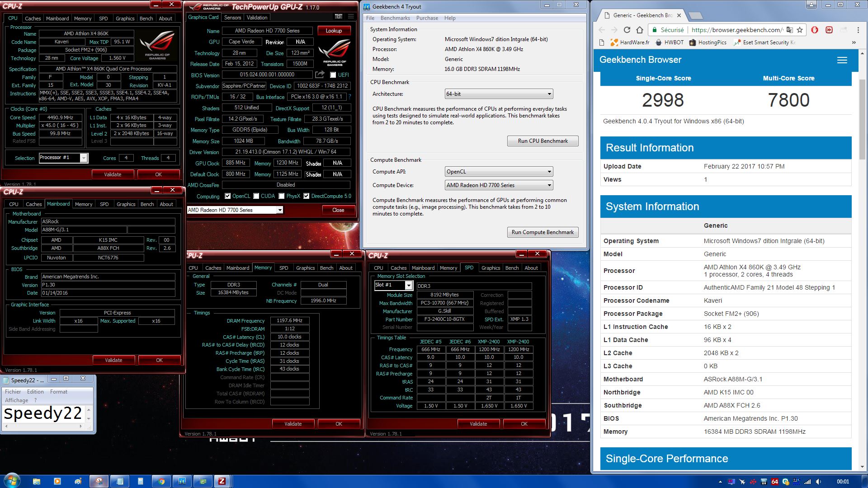Bookmark this page with star icon

800,30
